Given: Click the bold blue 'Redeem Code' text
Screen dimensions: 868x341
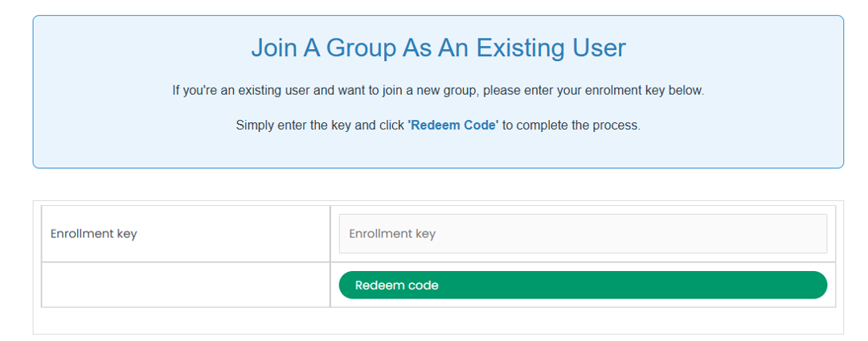Looking at the screenshot, I should click(453, 125).
